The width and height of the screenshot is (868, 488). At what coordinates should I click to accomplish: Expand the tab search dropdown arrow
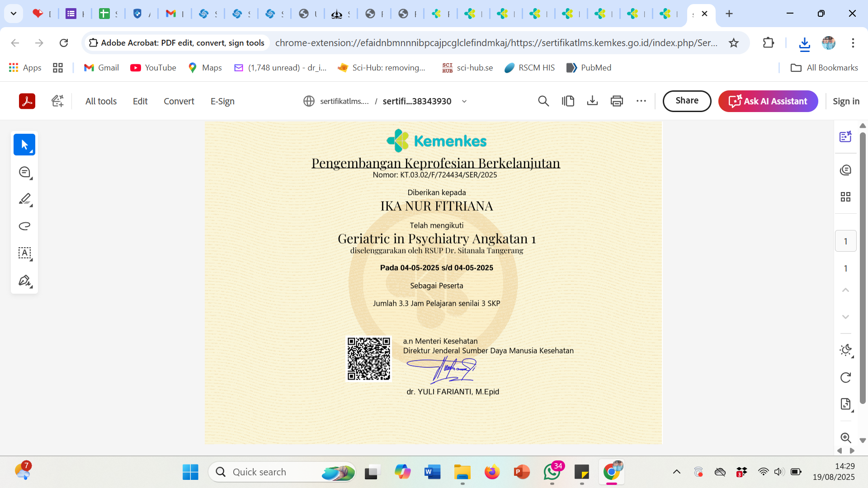pyautogui.click(x=14, y=14)
